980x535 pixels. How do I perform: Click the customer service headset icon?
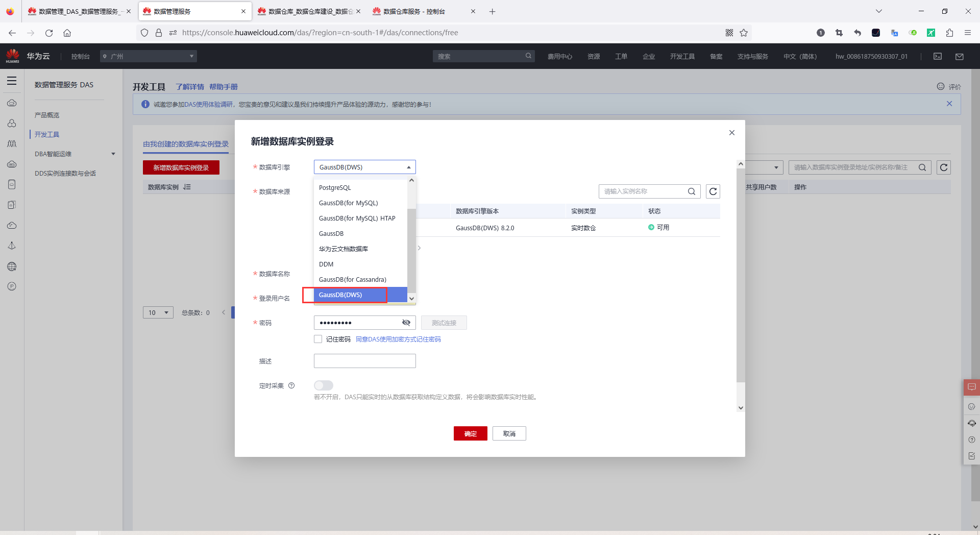(x=972, y=423)
